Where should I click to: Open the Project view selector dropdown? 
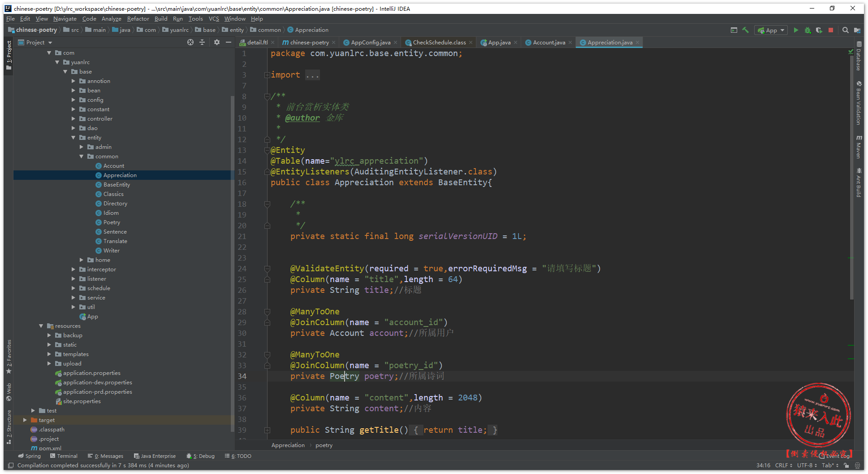pos(35,42)
